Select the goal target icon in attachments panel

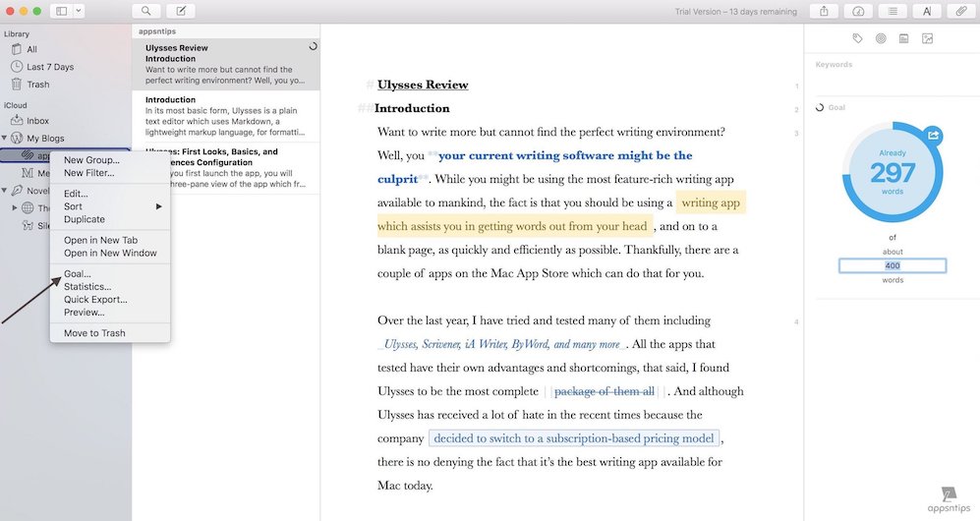pyautogui.click(x=881, y=38)
